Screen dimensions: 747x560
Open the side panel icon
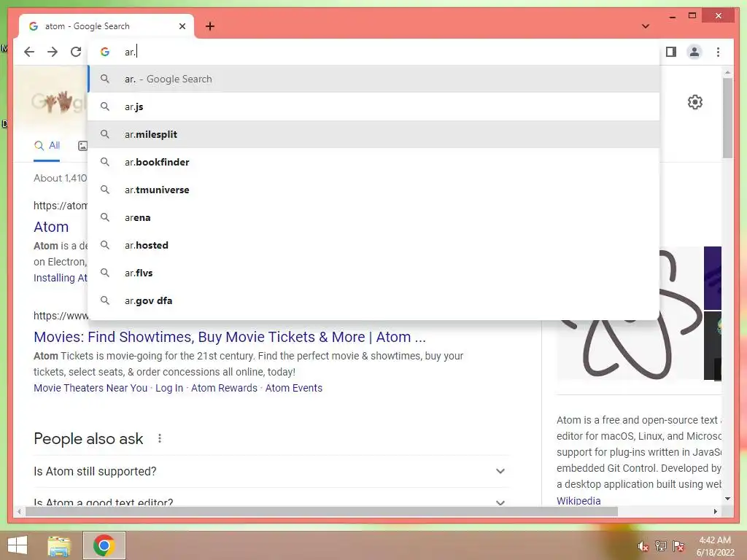coord(671,52)
